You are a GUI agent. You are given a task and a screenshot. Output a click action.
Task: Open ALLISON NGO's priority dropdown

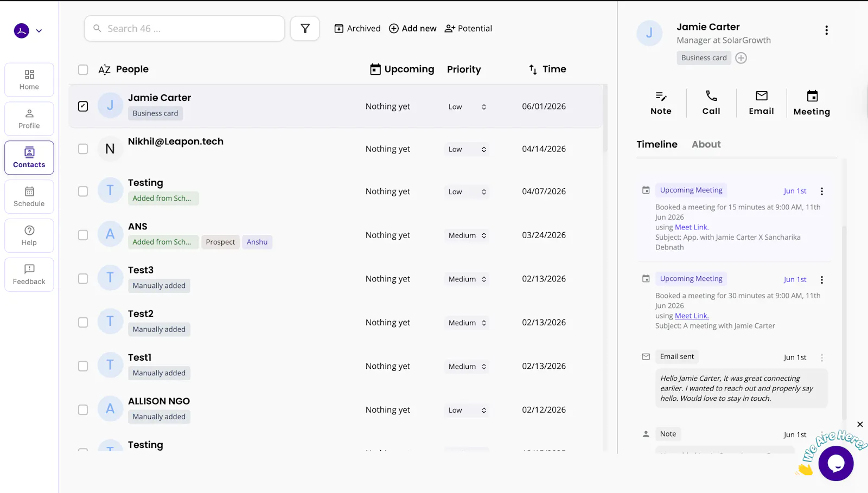pos(467,411)
